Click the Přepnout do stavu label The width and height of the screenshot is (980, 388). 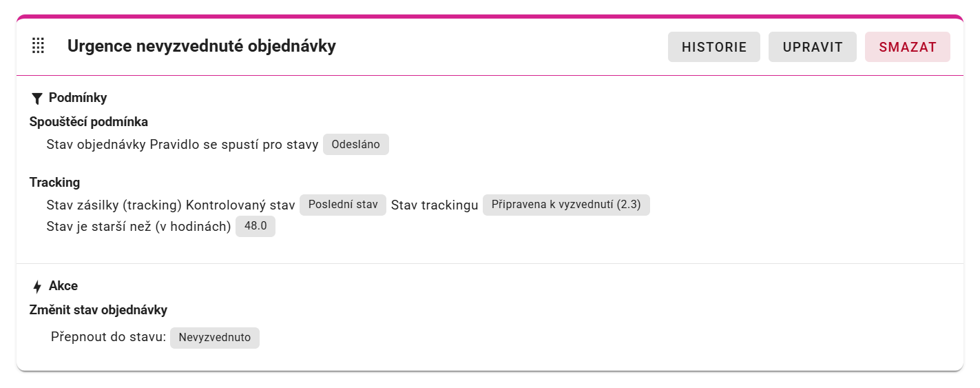108,338
